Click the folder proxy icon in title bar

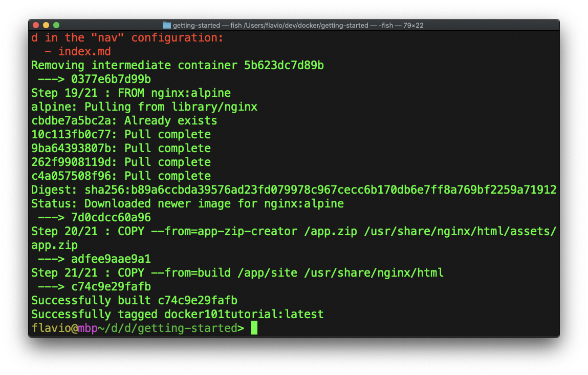[166, 25]
